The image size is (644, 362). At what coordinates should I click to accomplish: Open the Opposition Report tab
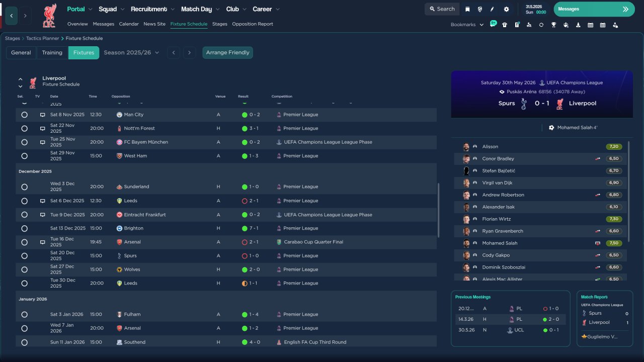(252, 24)
